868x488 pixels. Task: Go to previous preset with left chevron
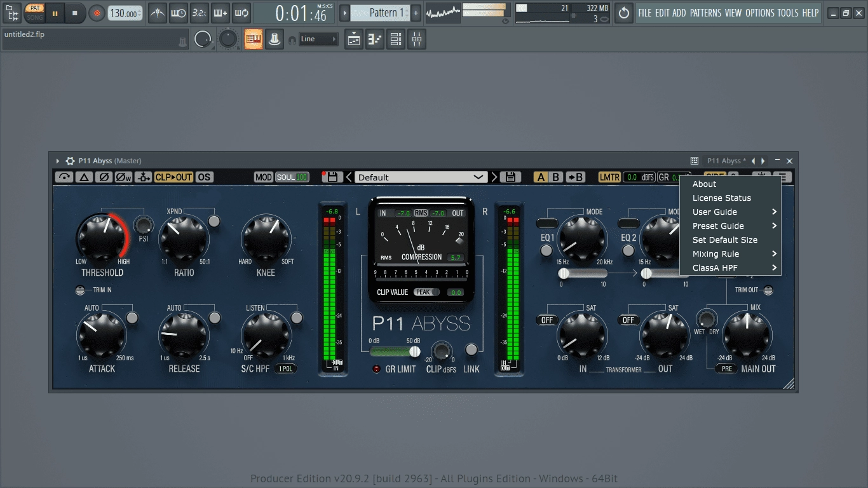coord(349,177)
